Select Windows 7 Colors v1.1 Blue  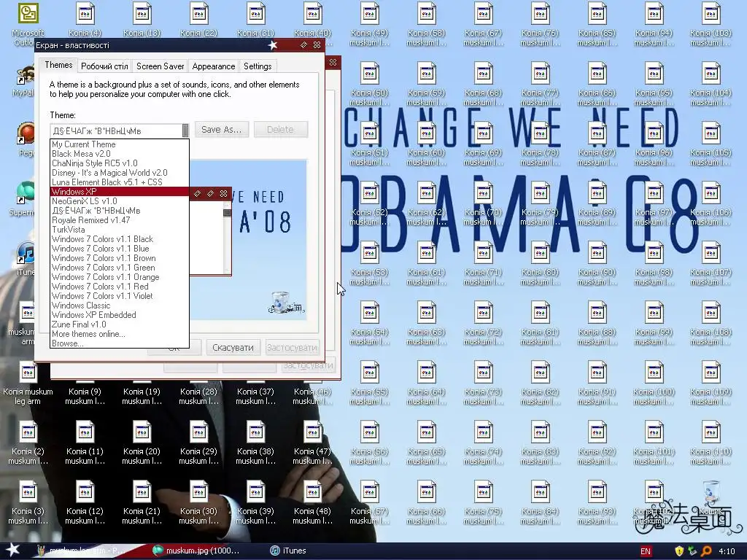coord(120,249)
